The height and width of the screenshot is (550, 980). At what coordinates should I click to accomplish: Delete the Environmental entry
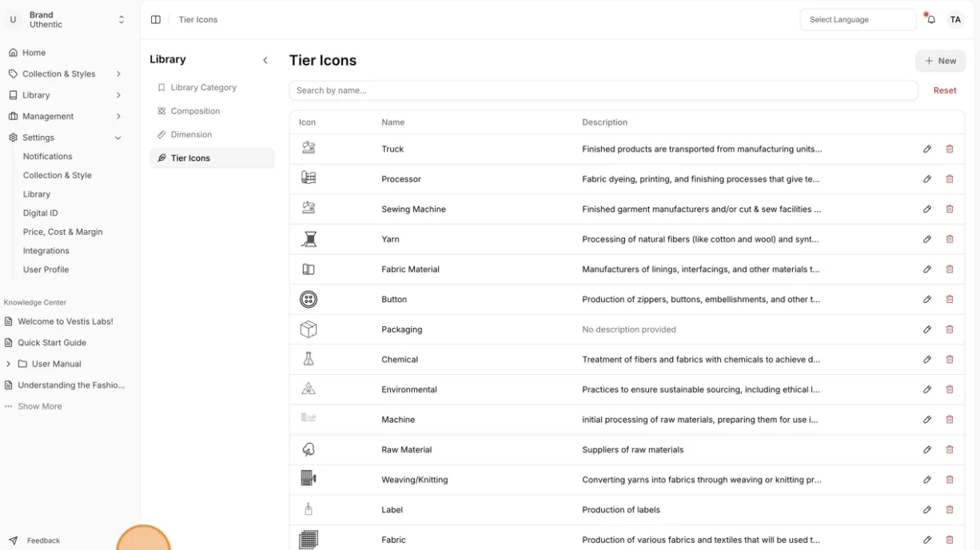(950, 389)
